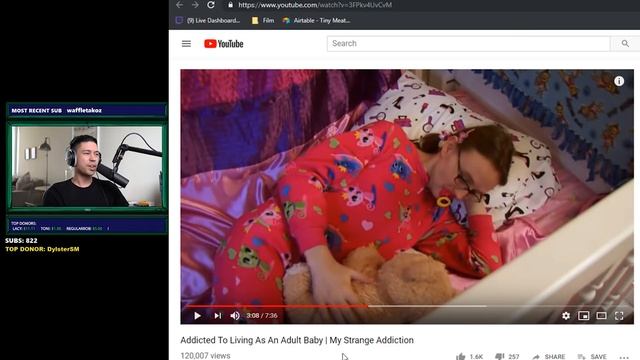Skip to the next video
640x360 pixels.
[x=218, y=316]
